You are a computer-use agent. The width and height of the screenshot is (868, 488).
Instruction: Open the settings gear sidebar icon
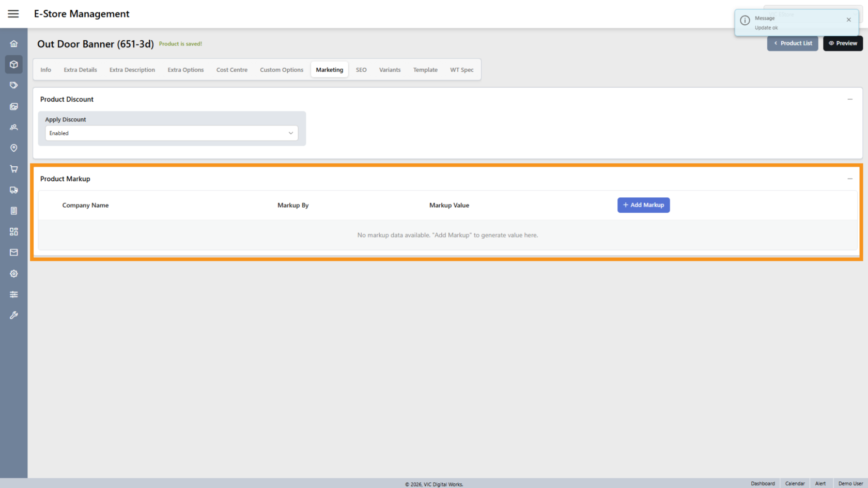14,274
